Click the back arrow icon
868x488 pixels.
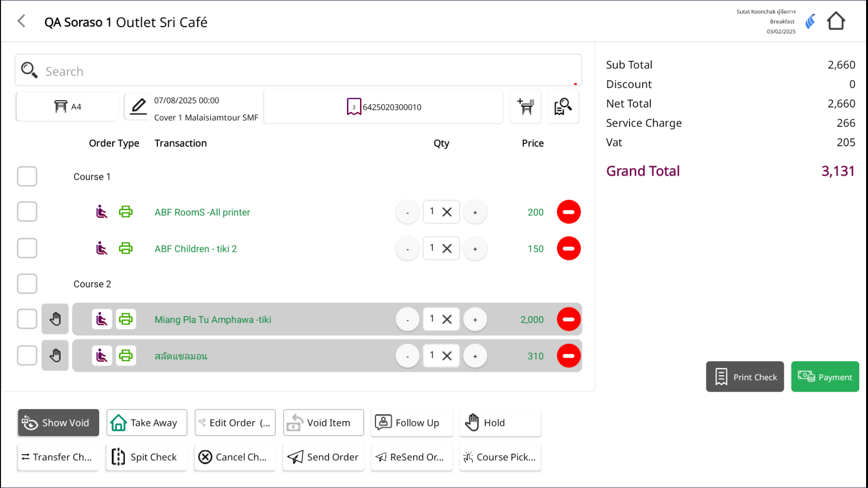21,21
